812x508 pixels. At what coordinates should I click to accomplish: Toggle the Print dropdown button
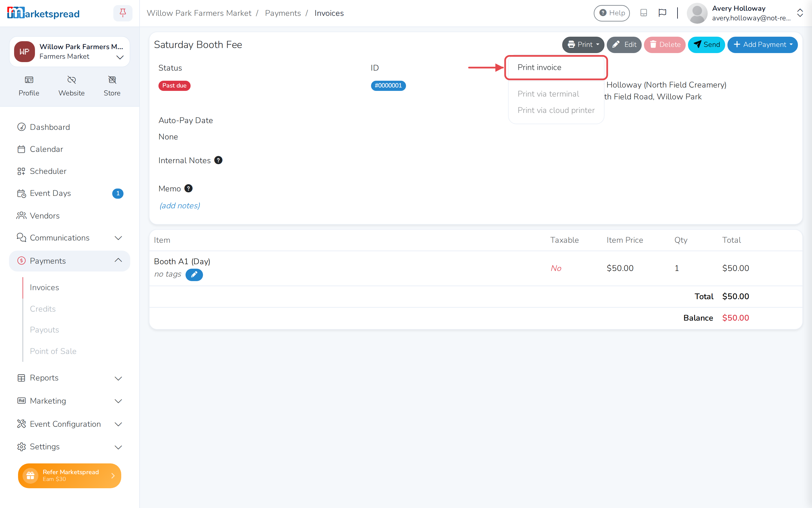(583, 45)
